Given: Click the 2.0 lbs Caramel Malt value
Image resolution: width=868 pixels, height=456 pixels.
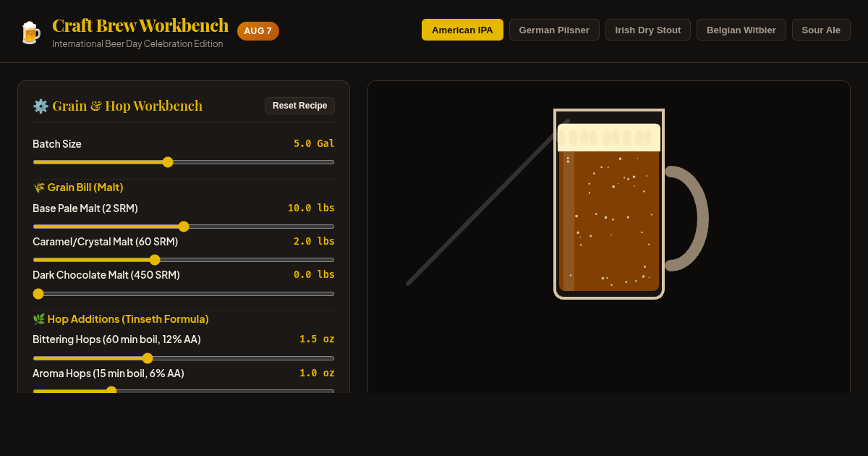Looking at the screenshot, I should tap(314, 241).
